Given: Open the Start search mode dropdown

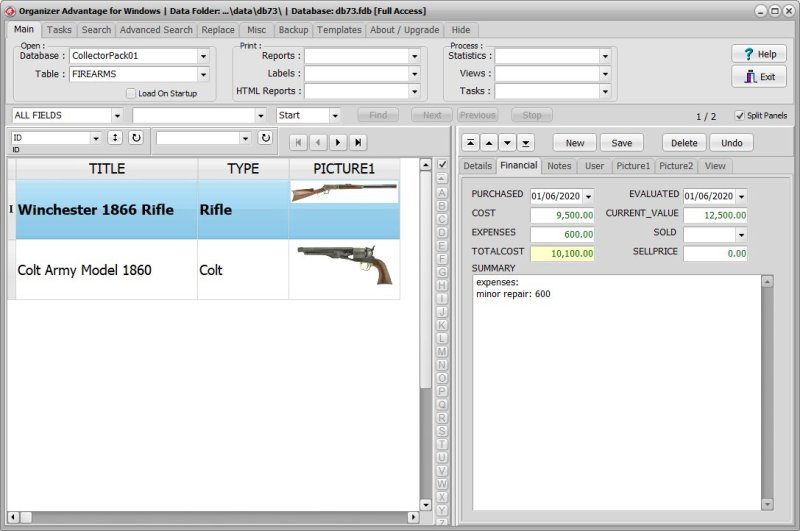Looking at the screenshot, I should pyautogui.click(x=335, y=116).
